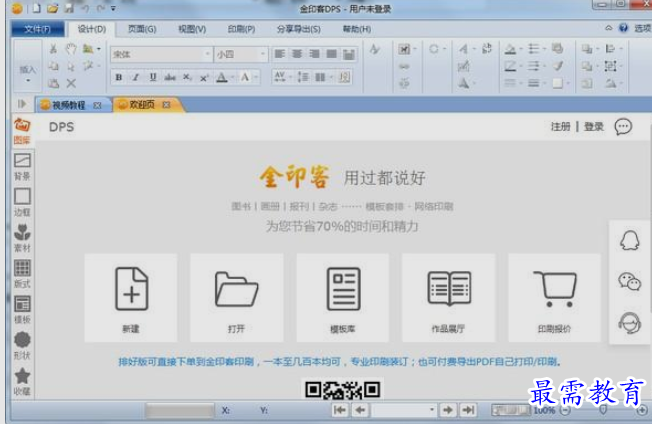Close the 视频教程 tab
This screenshot has width=652, height=424.
(97, 106)
